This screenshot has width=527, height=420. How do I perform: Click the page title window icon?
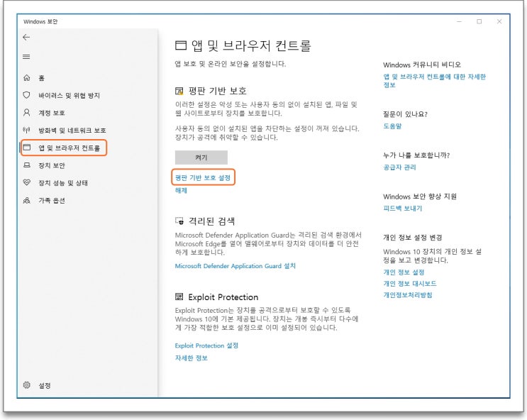tap(180, 45)
